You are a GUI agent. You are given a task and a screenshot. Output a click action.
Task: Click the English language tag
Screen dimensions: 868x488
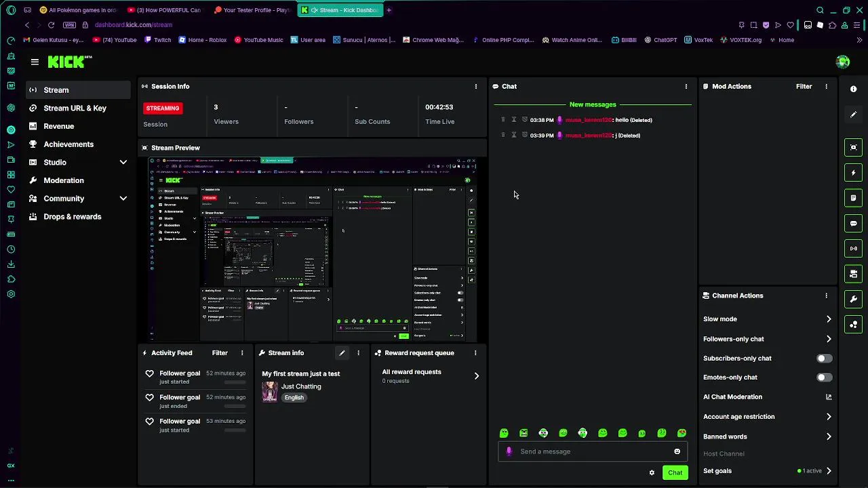coord(294,398)
